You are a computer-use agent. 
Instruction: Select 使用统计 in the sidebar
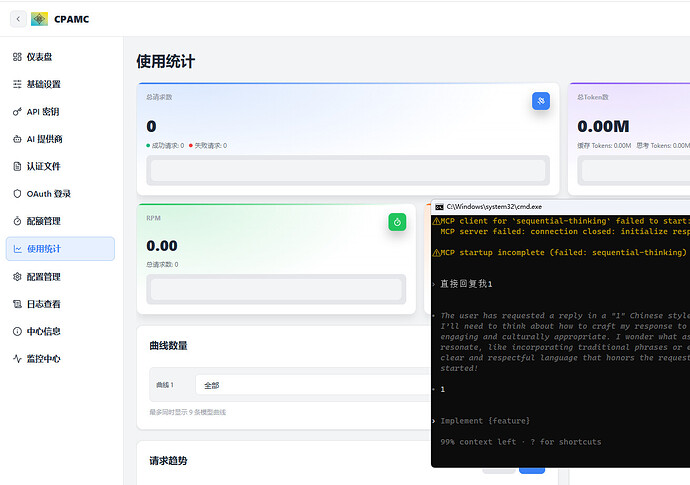pos(60,249)
